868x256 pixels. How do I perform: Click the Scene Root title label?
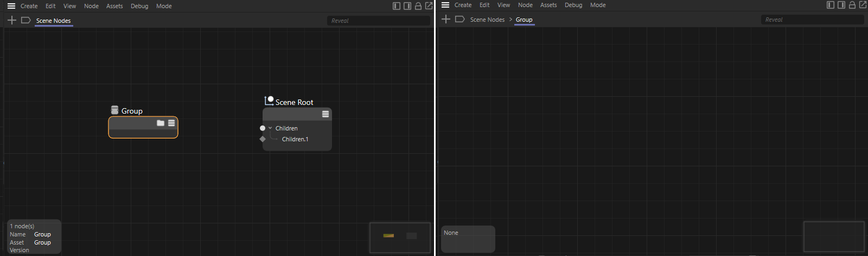294,102
